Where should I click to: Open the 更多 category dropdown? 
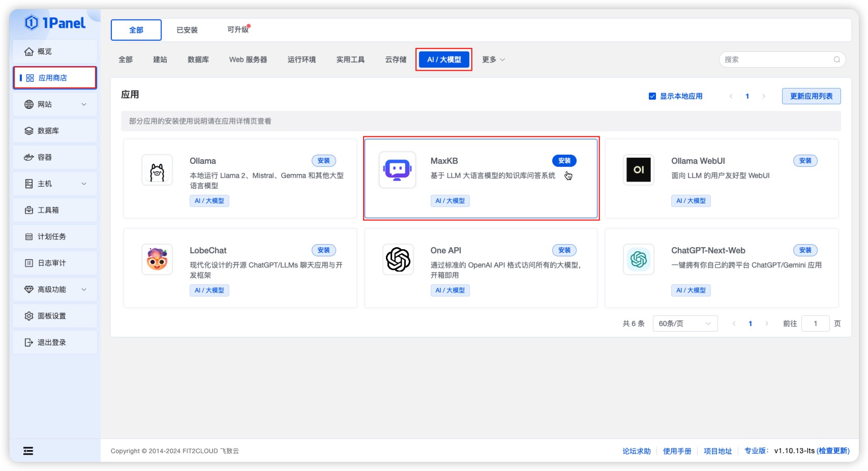493,60
